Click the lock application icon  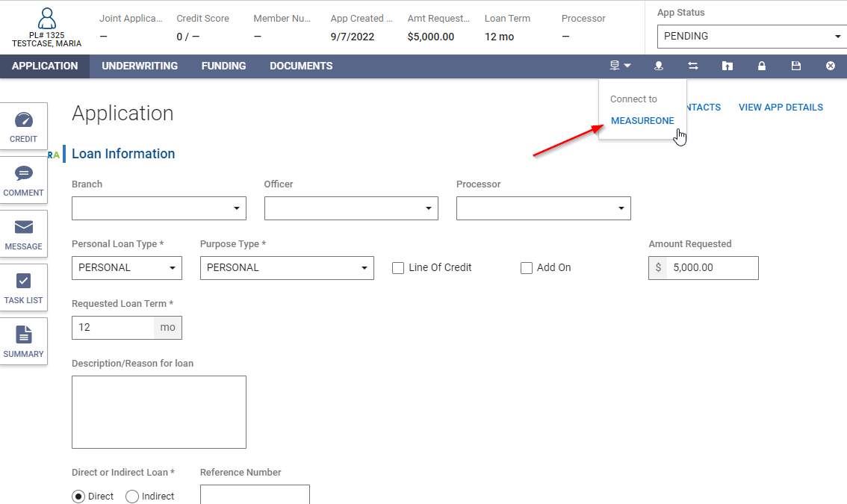(x=761, y=66)
